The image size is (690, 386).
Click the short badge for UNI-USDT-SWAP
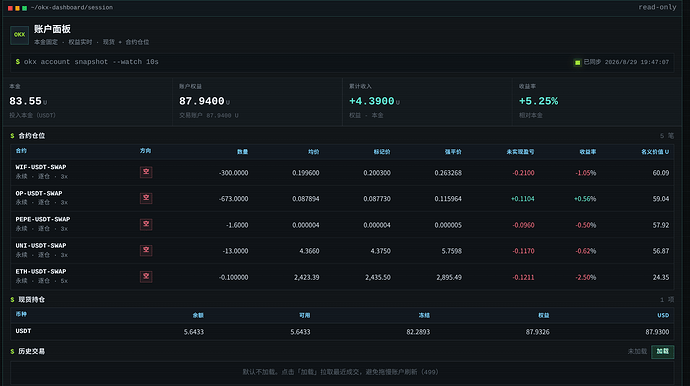pyautogui.click(x=146, y=250)
